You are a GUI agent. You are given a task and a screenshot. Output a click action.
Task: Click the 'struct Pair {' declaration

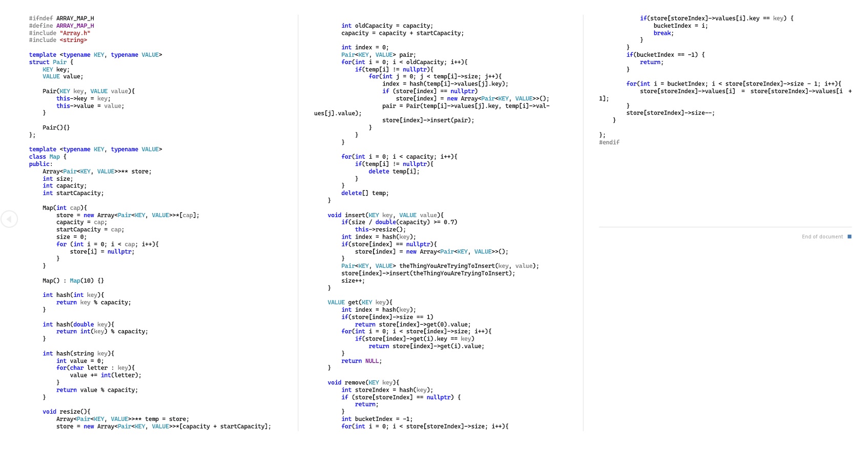(51, 62)
